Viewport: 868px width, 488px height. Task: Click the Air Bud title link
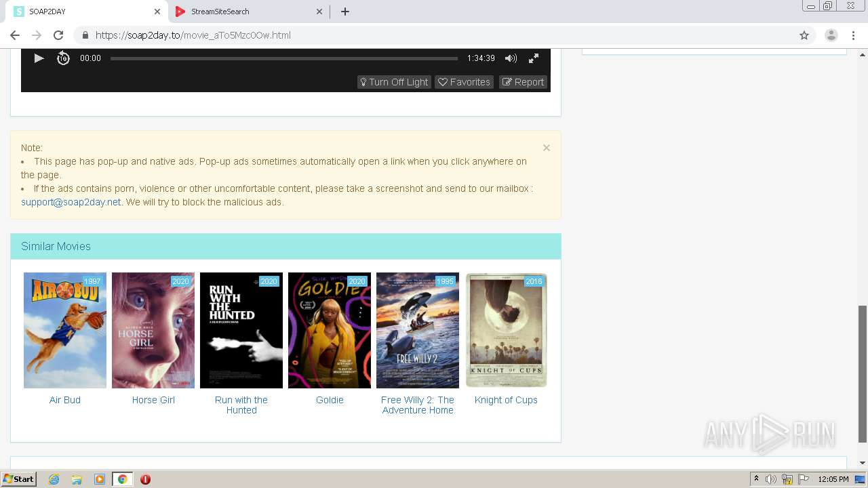(65, 400)
